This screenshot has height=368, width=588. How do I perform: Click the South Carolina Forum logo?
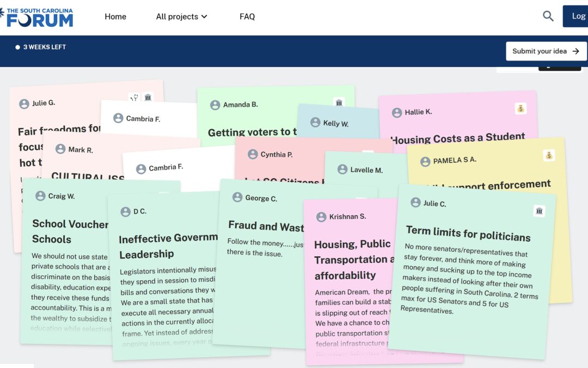tap(37, 17)
